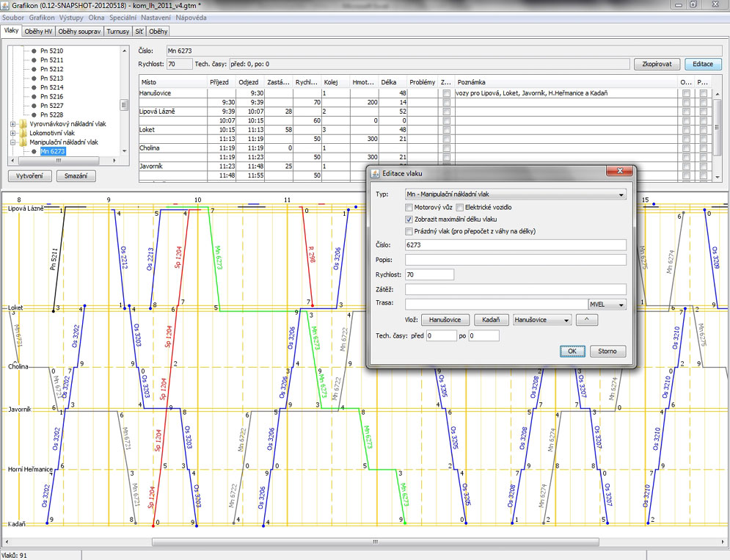730x560 pixels.
Task: Tick the Elektrické vozidlo checkbox
Action: click(x=459, y=208)
